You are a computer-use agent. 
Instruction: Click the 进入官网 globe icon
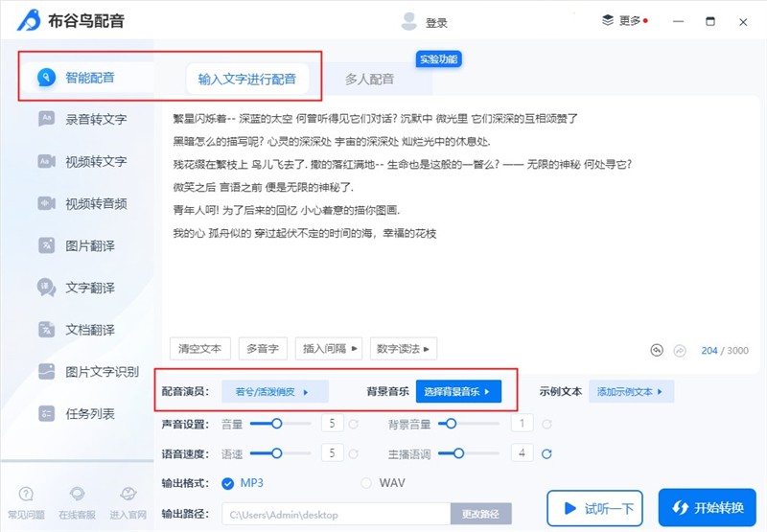(x=128, y=494)
